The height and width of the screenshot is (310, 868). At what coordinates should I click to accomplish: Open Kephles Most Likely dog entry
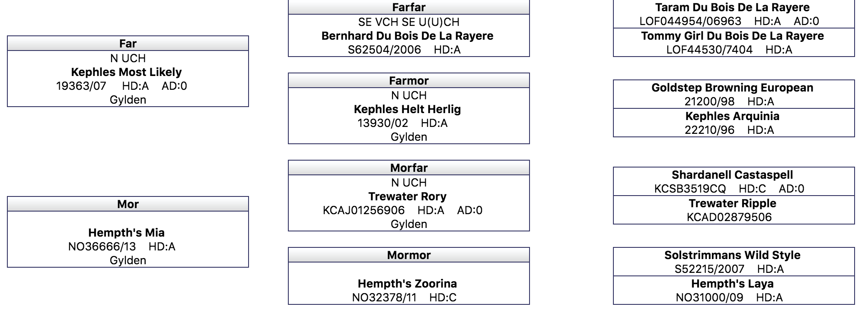point(126,72)
